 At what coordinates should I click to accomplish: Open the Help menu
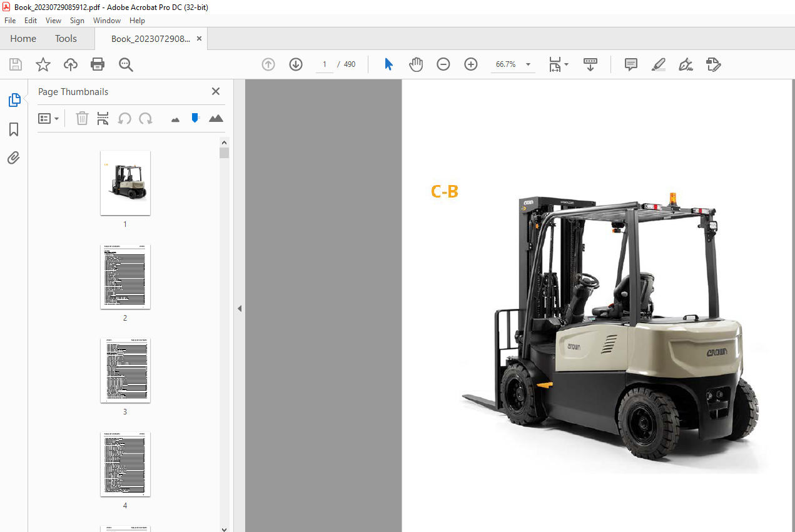click(137, 21)
